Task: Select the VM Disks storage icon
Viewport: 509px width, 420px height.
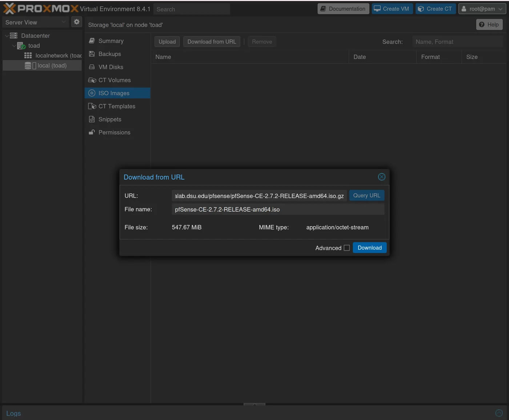Action: point(92,67)
